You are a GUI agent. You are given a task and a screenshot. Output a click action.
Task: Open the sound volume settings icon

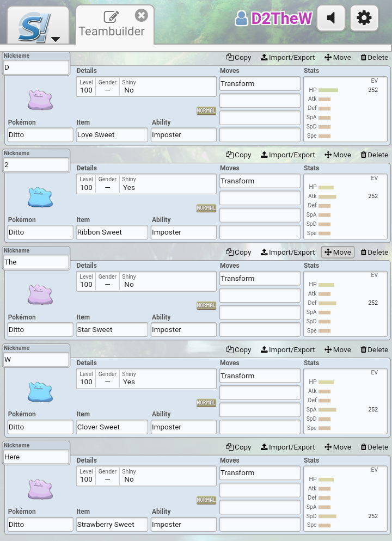pos(330,18)
